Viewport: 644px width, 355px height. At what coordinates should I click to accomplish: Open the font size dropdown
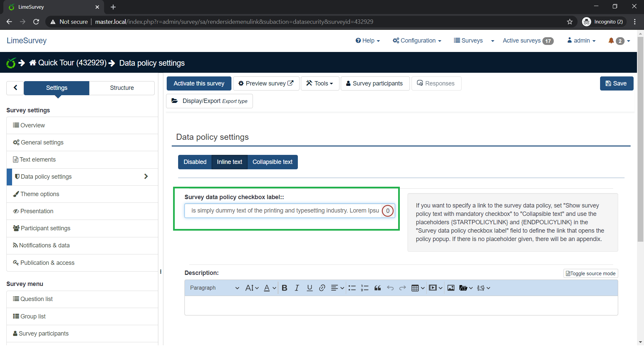click(252, 288)
